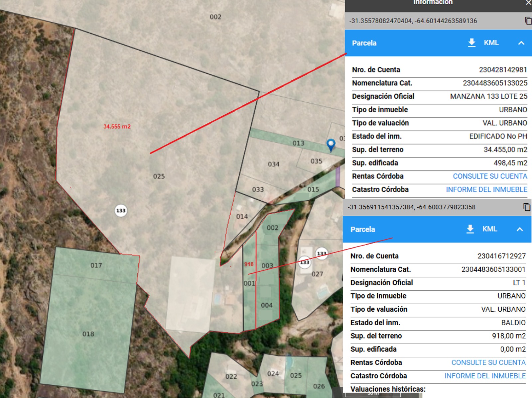Click the 133 block badge beside parcel 025
Screen dimensions: 532x398
point(121,211)
